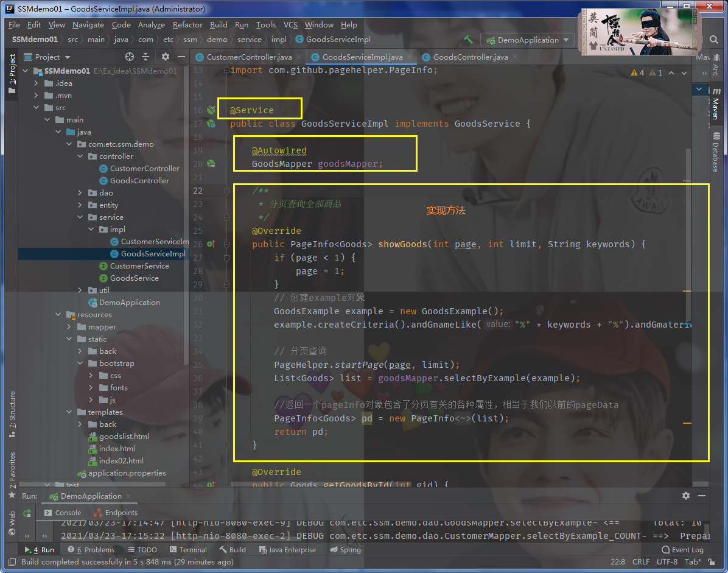Open the Web tool window
The width and height of the screenshot is (728, 573).
tap(12, 523)
